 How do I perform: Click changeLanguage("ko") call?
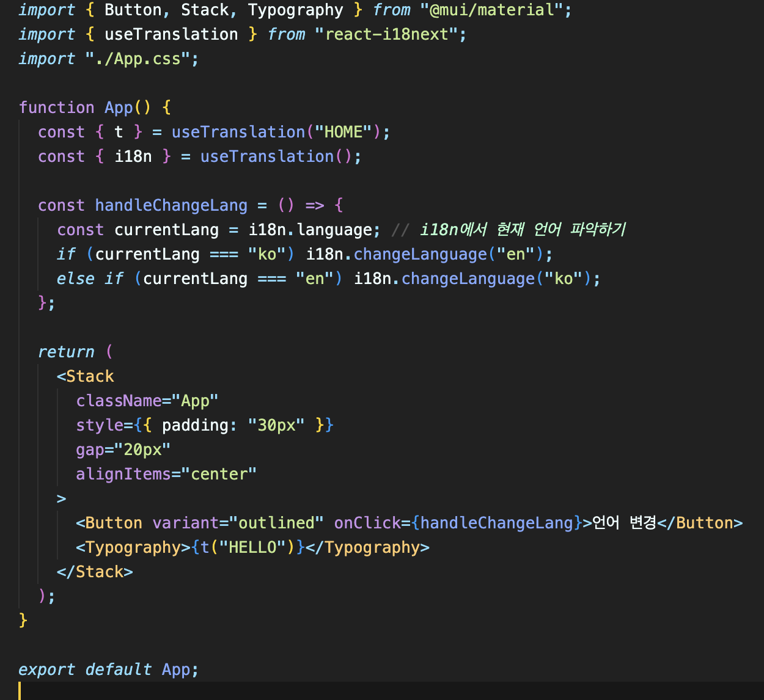click(x=496, y=279)
